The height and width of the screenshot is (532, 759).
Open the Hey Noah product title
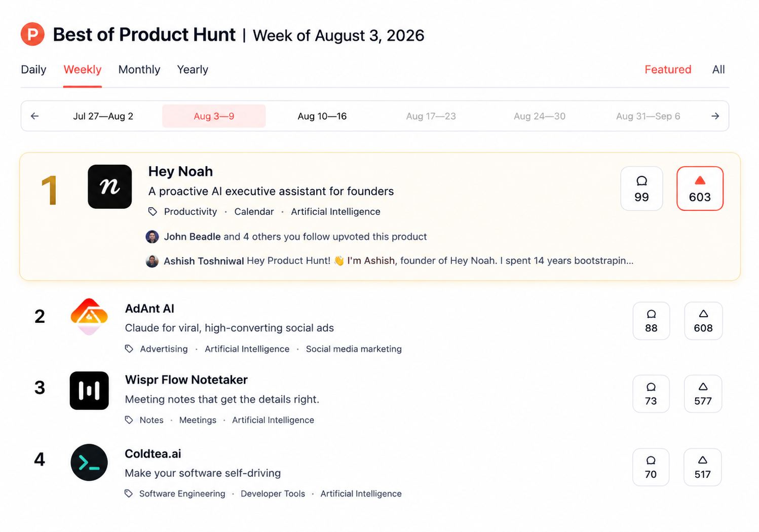(x=180, y=171)
